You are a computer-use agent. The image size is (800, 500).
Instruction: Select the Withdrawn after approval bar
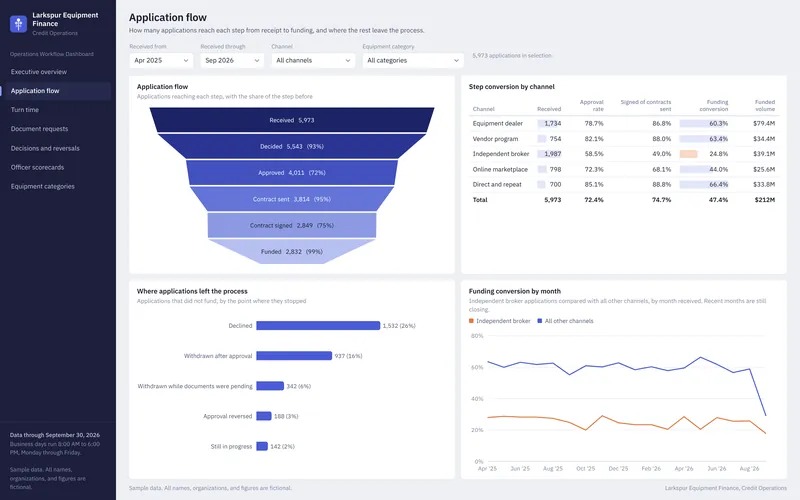(294, 356)
